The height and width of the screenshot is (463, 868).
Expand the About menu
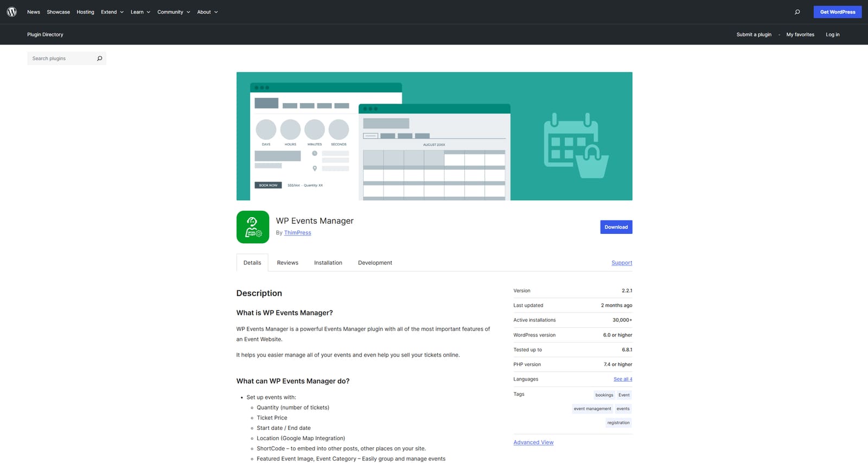pos(207,12)
